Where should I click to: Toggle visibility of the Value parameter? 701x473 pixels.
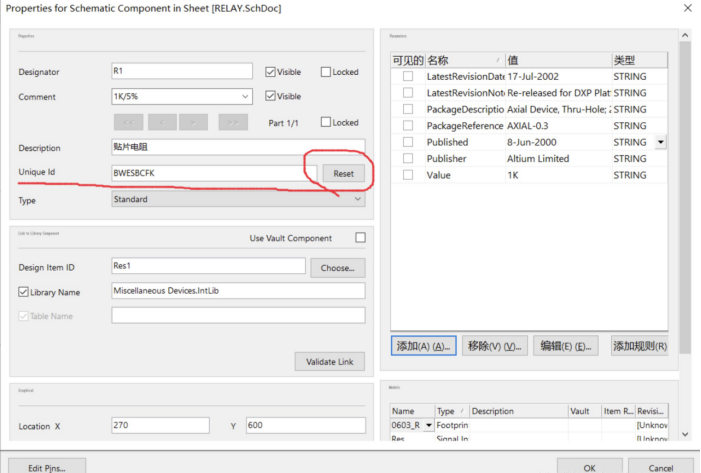coord(407,175)
